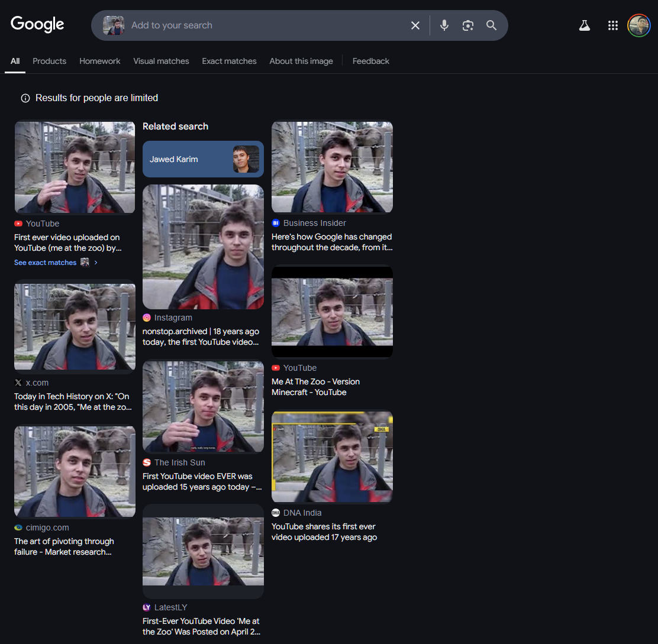Select the All tab

15,62
